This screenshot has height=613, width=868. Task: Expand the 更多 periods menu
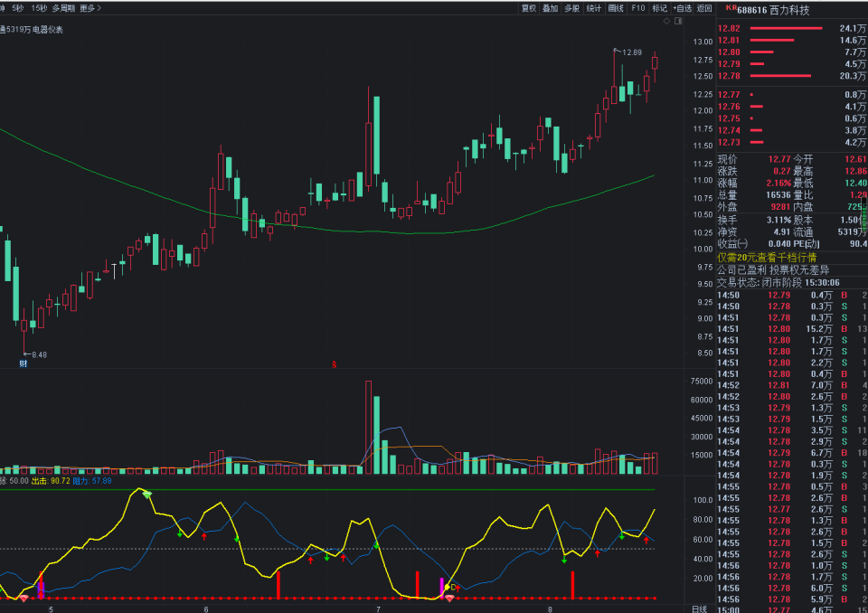click(x=90, y=8)
